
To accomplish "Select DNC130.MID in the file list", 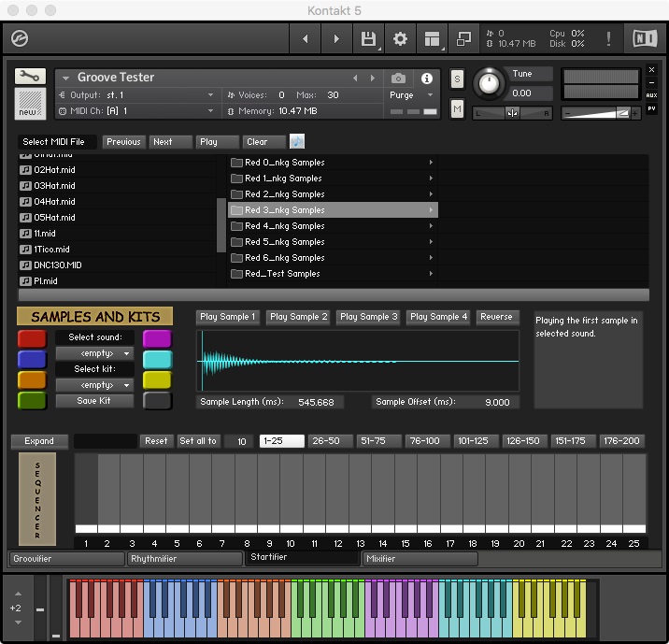I will 58,265.
